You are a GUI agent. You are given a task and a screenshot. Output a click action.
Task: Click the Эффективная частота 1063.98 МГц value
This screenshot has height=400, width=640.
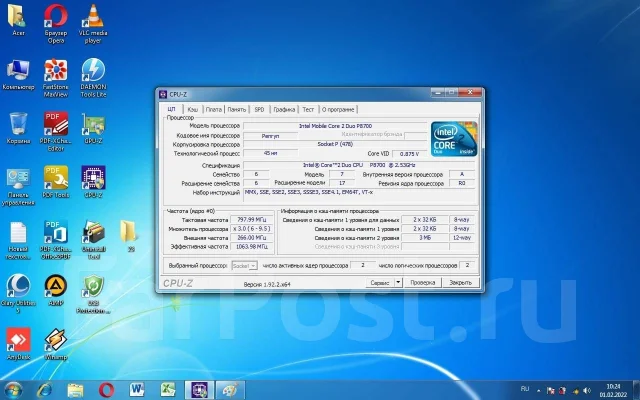pyautogui.click(x=252, y=247)
